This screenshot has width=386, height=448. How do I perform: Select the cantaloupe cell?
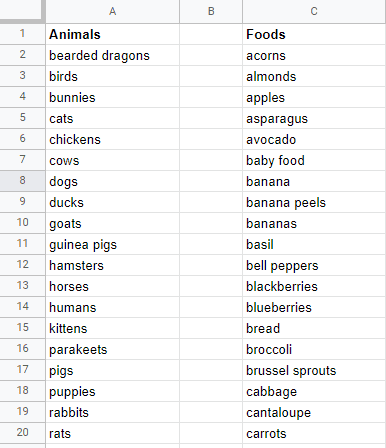(314, 412)
